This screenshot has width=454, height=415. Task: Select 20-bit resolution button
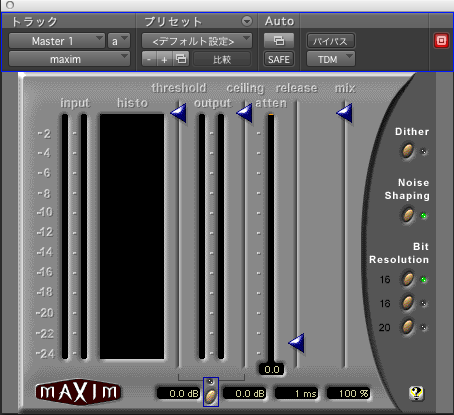[408, 327]
